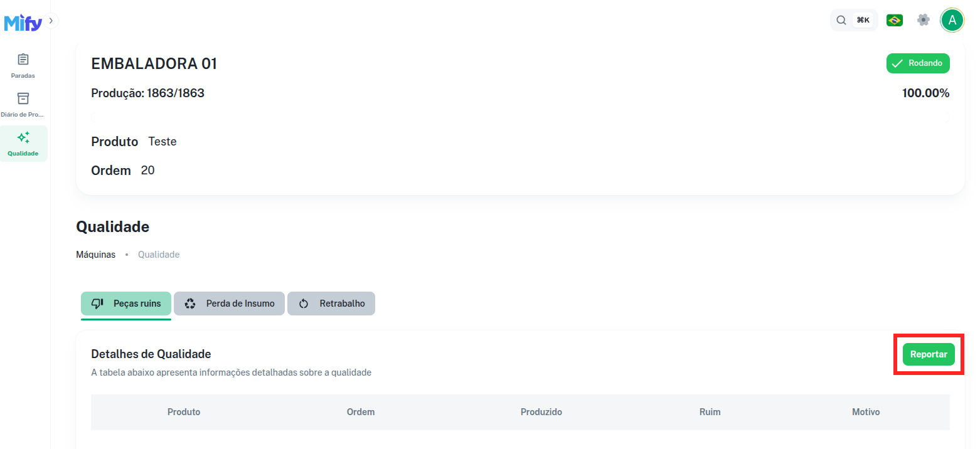Switch to the Peças ruins tab

click(x=126, y=304)
